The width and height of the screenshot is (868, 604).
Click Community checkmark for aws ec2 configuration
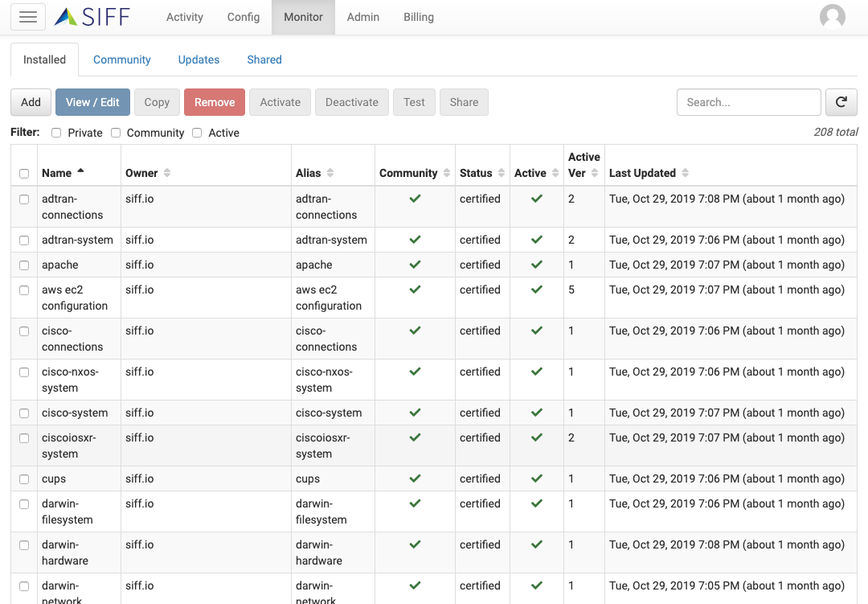(416, 290)
